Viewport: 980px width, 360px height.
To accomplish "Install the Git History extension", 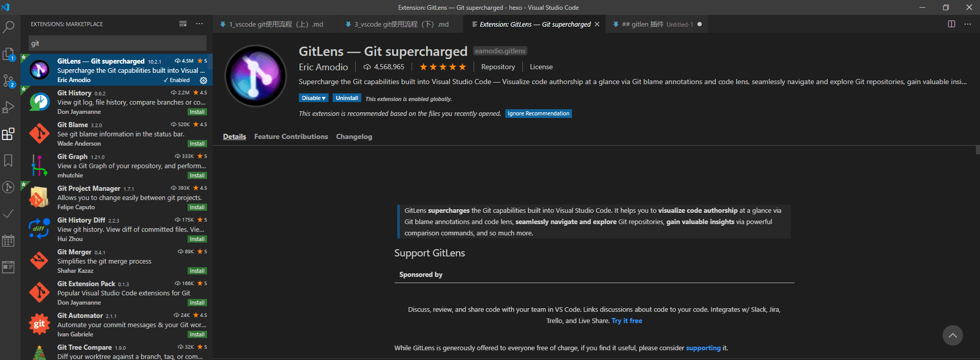I will tap(197, 112).
